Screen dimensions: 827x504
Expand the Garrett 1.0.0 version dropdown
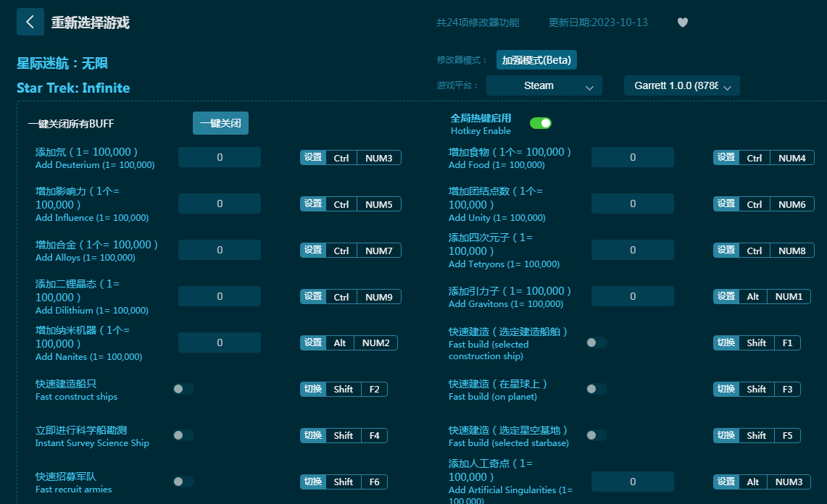click(681, 85)
